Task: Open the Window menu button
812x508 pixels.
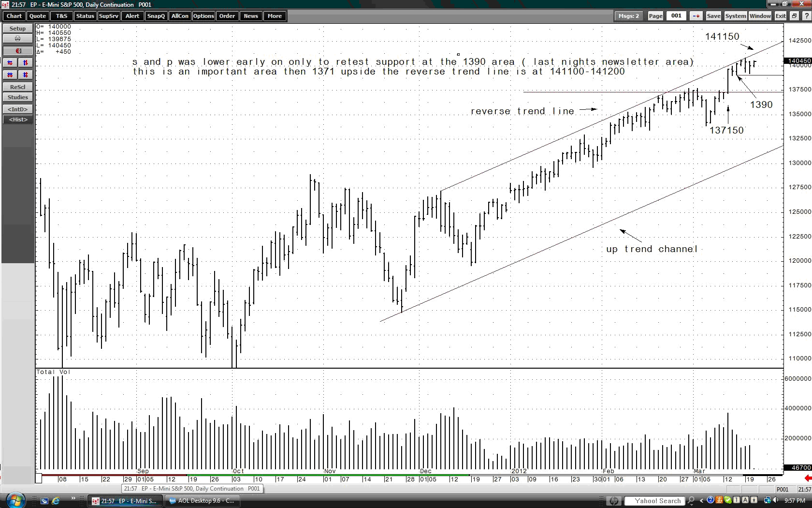Action: [x=760, y=16]
